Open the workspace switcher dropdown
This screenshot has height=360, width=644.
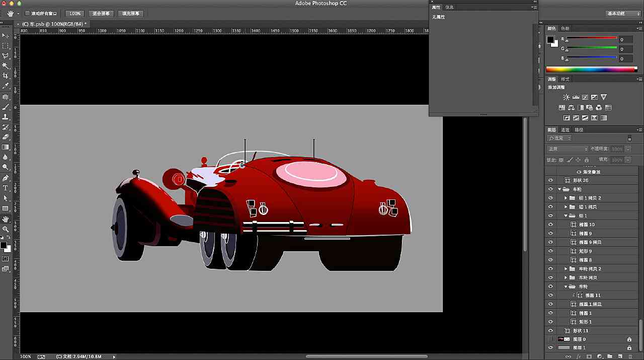623,14
